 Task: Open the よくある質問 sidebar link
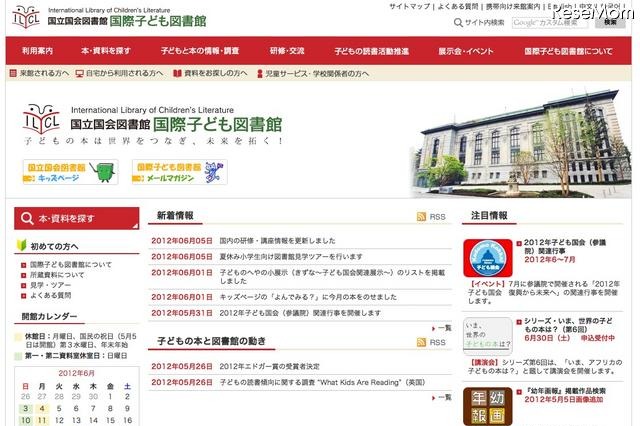(51, 295)
